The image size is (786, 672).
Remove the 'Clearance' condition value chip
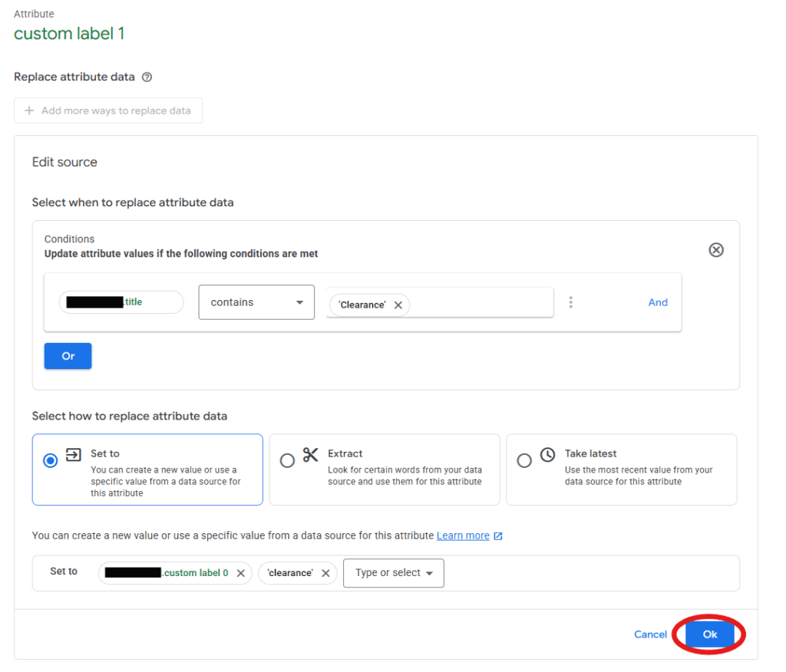click(x=398, y=305)
